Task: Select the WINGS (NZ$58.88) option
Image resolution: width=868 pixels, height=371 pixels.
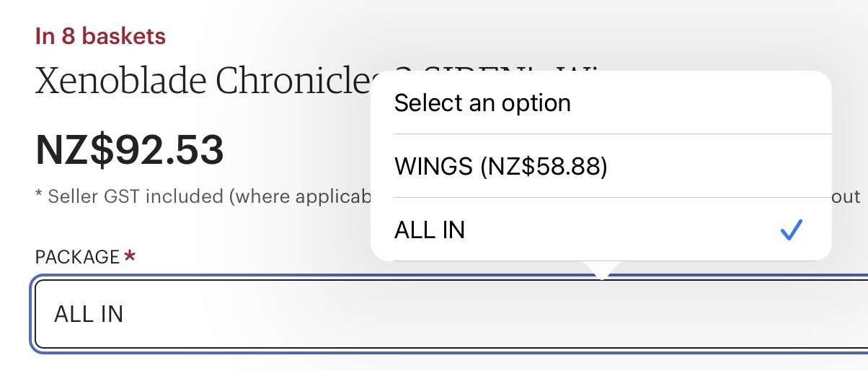Action: point(500,167)
